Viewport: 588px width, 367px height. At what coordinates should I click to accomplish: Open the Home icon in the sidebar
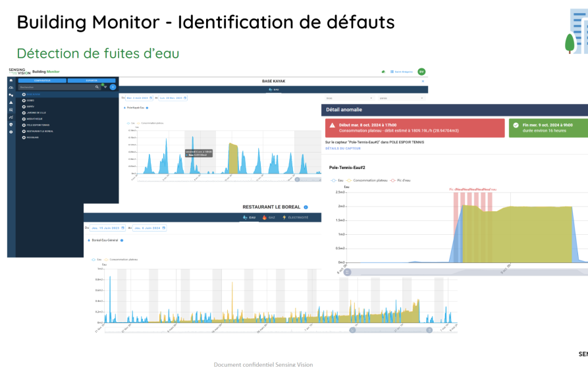11,80
